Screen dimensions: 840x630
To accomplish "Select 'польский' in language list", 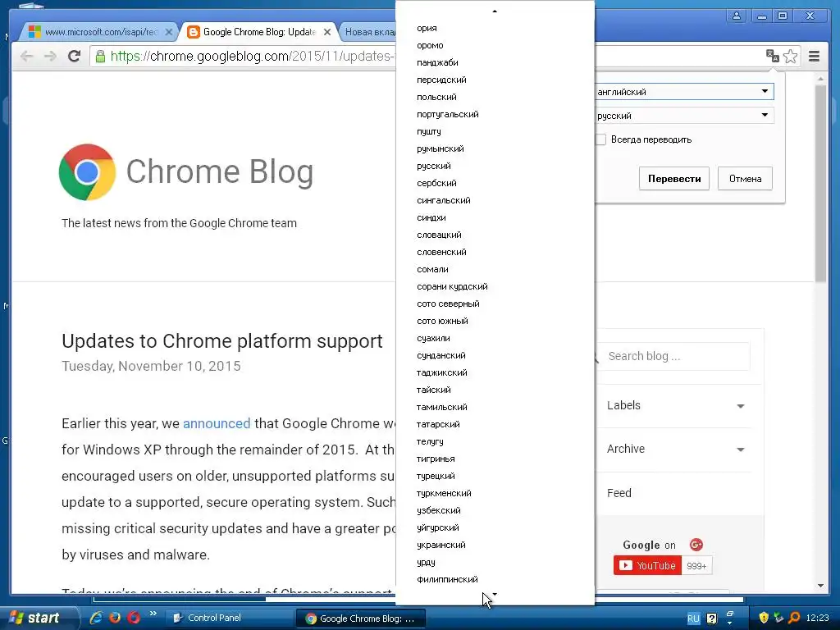I will tap(495, 97).
